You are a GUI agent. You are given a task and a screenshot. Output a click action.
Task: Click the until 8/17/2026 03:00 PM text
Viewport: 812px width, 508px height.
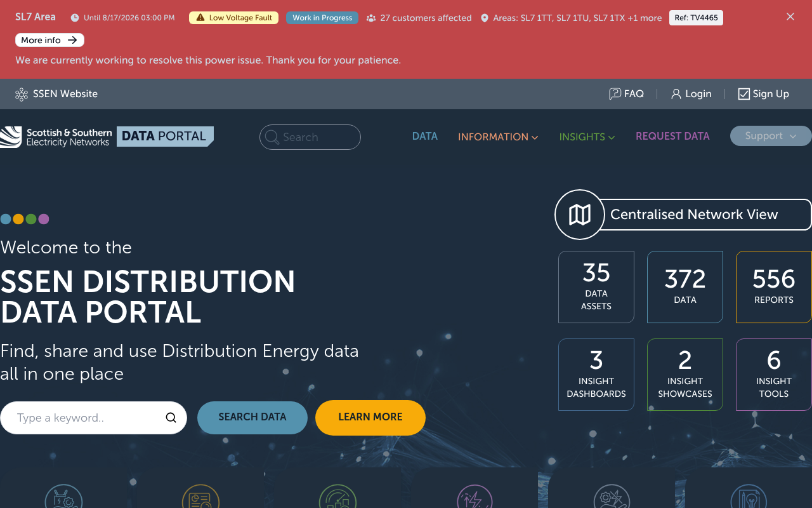point(129,18)
